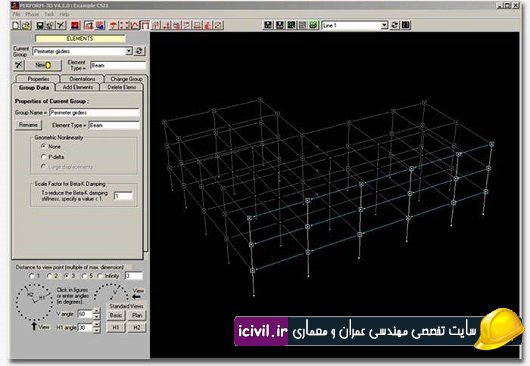Set view distance radio to Infinity
The width and height of the screenshot is (530, 366).
(x=100, y=276)
